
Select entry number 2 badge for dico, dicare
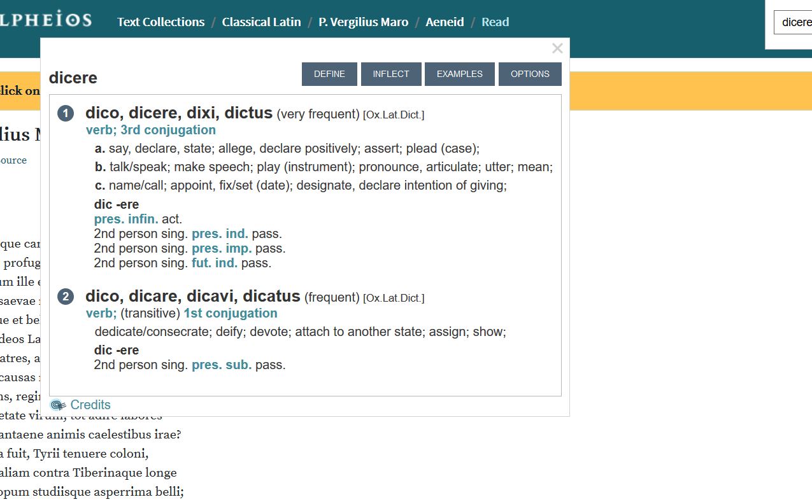pos(65,297)
